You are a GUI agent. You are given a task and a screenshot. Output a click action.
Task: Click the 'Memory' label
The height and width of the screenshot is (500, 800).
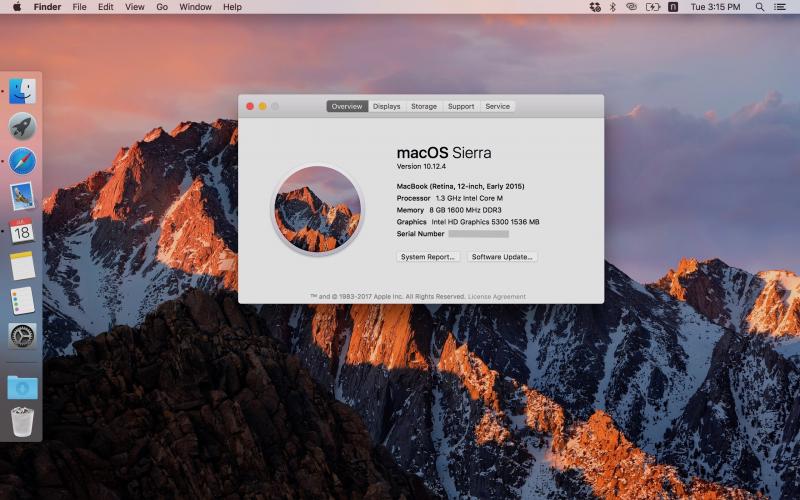pos(410,210)
